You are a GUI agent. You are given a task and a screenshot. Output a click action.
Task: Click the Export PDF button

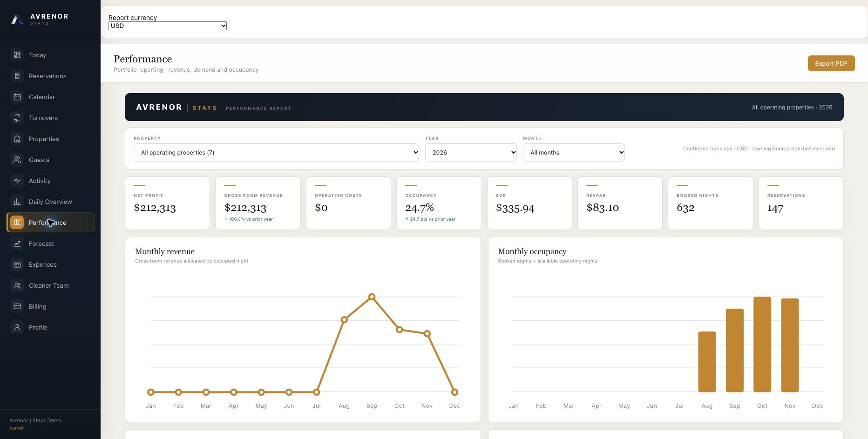coord(831,63)
